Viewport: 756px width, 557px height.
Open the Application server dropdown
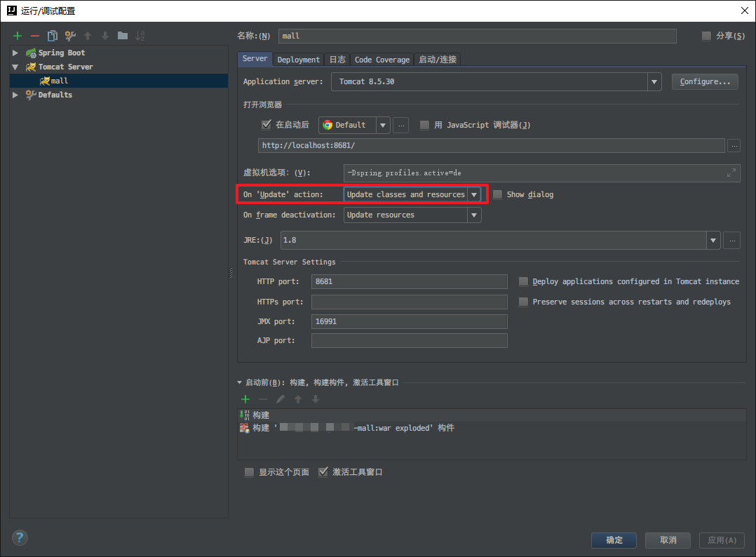pyautogui.click(x=654, y=81)
